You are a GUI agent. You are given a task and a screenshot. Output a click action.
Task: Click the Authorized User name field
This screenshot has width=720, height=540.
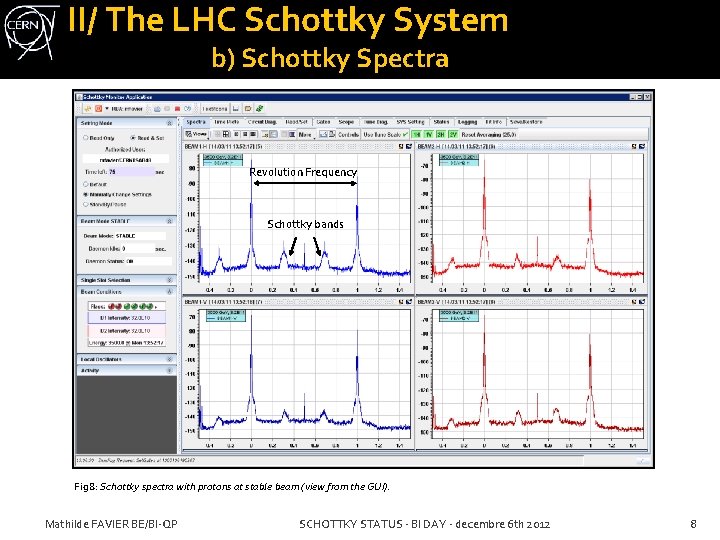[126, 160]
